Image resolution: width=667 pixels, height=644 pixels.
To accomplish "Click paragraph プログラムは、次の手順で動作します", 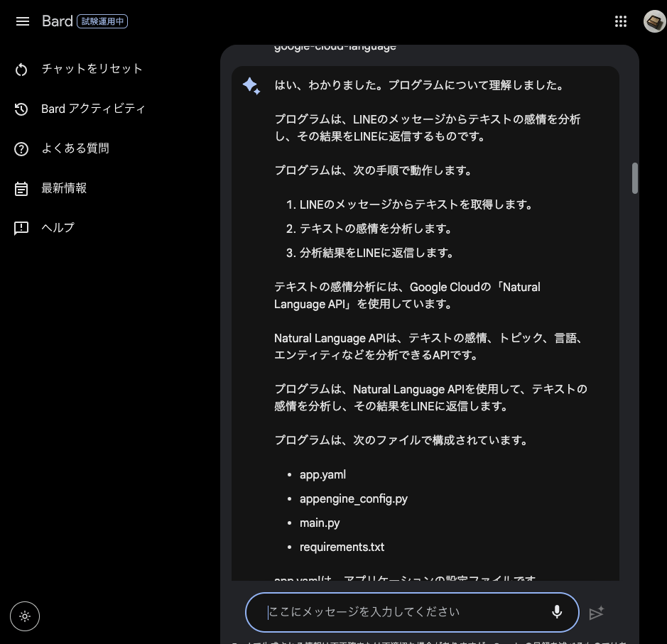I will (373, 170).
